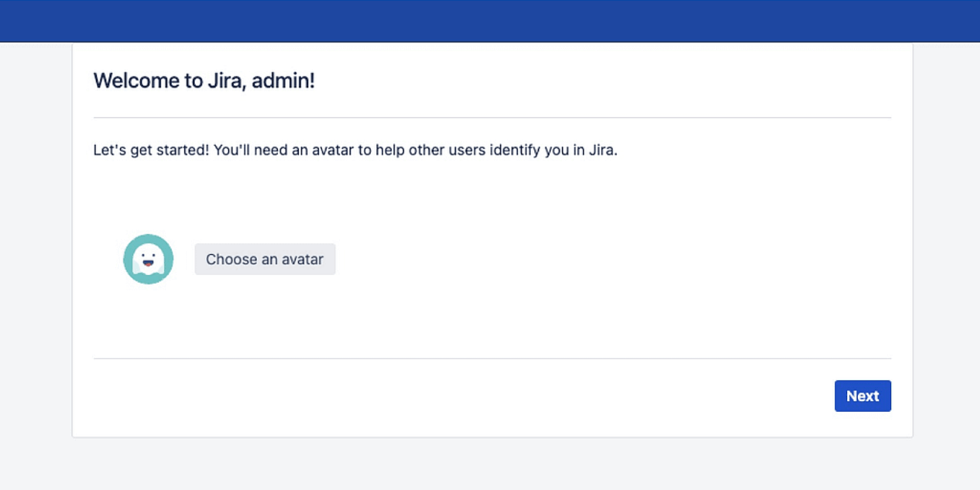The height and width of the screenshot is (490, 980).
Task: Click the divider line under the heading
Action: (490, 117)
